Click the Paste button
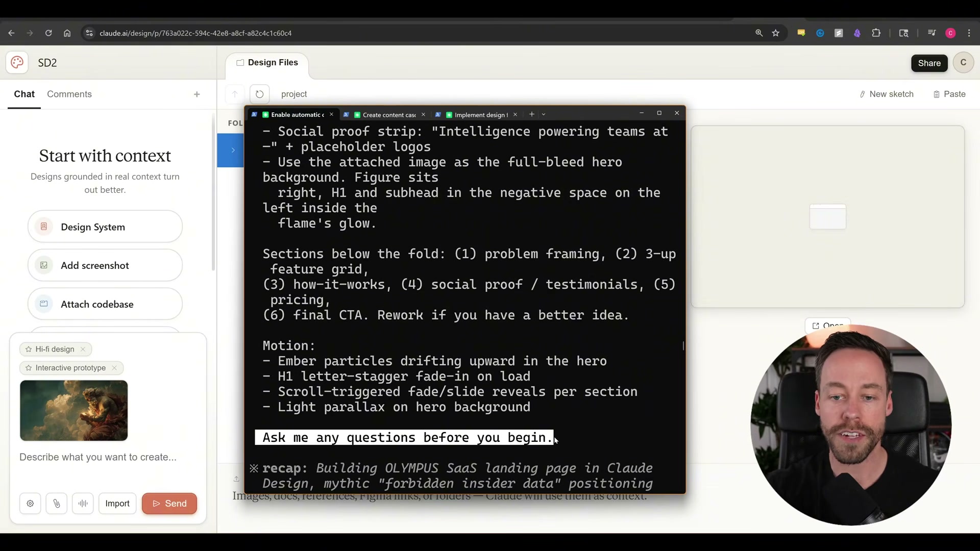Image resolution: width=980 pixels, height=551 pixels. click(950, 94)
